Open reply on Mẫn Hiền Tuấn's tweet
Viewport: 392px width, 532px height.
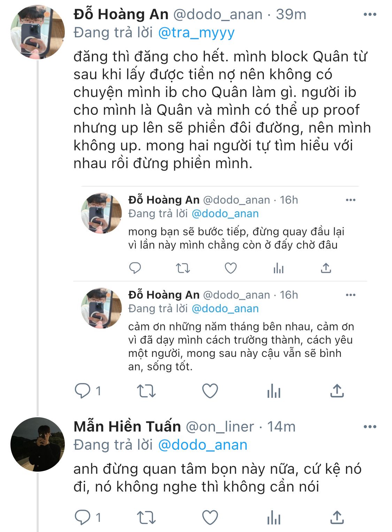click(x=83, y=517)
